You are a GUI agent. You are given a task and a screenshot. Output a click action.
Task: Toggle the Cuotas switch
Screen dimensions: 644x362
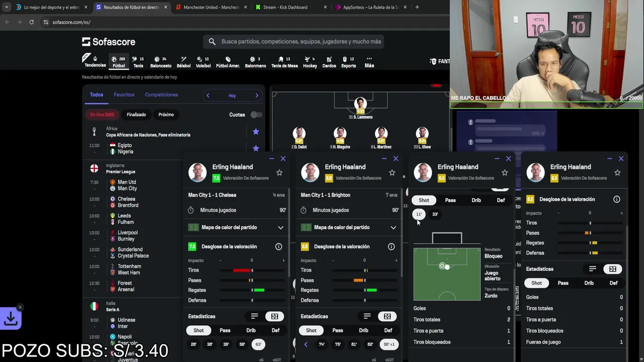tap(256, 115)
